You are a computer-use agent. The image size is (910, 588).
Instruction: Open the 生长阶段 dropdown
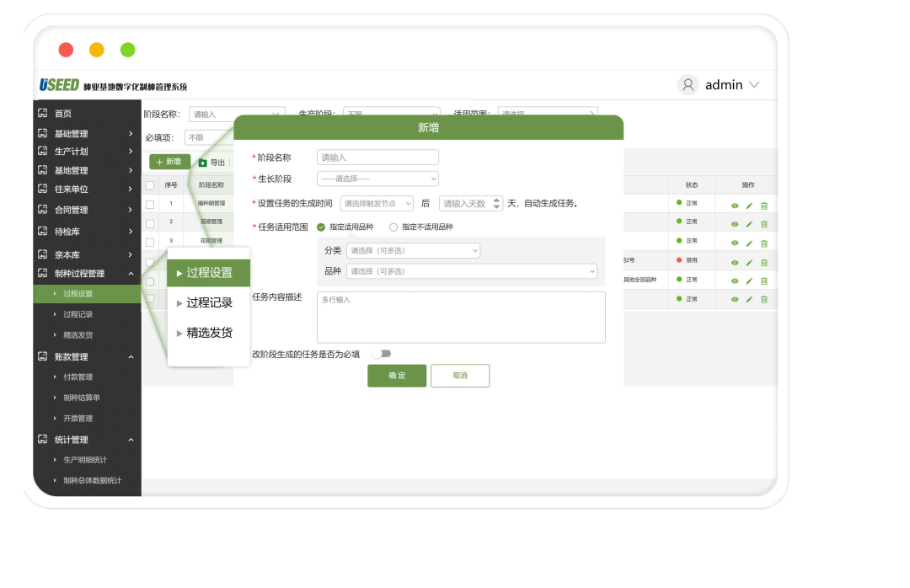377,179
